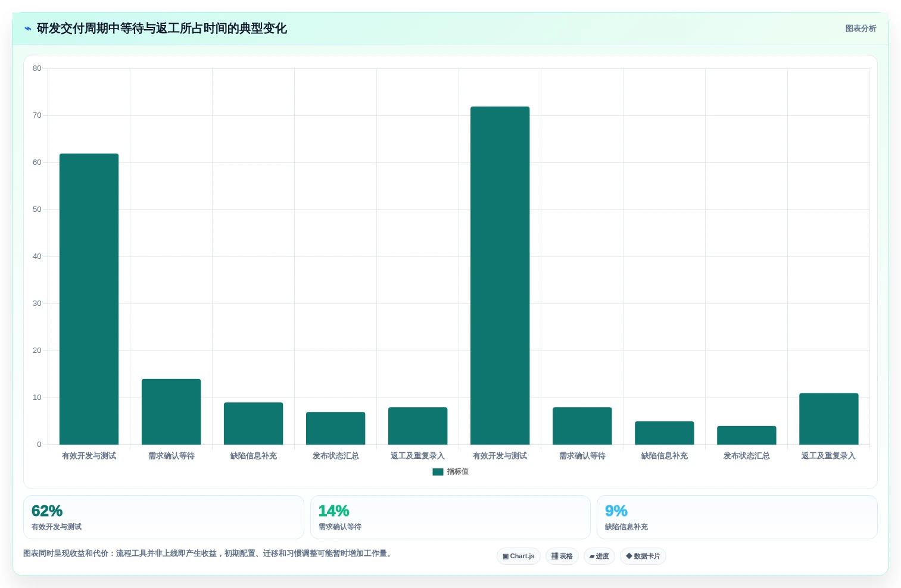Viewport: 901px width, 588px height.
Task: Click the y-axis label 50
Action: click(37, 209)
